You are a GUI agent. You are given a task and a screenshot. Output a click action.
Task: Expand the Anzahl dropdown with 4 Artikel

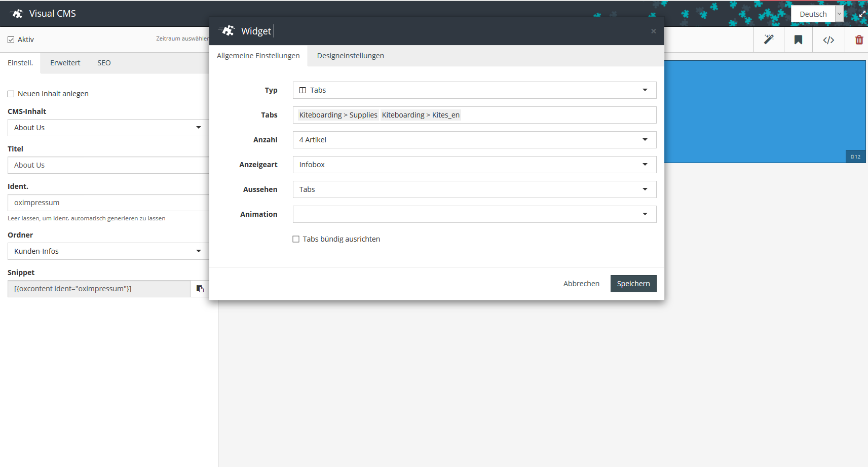point(474,140)
